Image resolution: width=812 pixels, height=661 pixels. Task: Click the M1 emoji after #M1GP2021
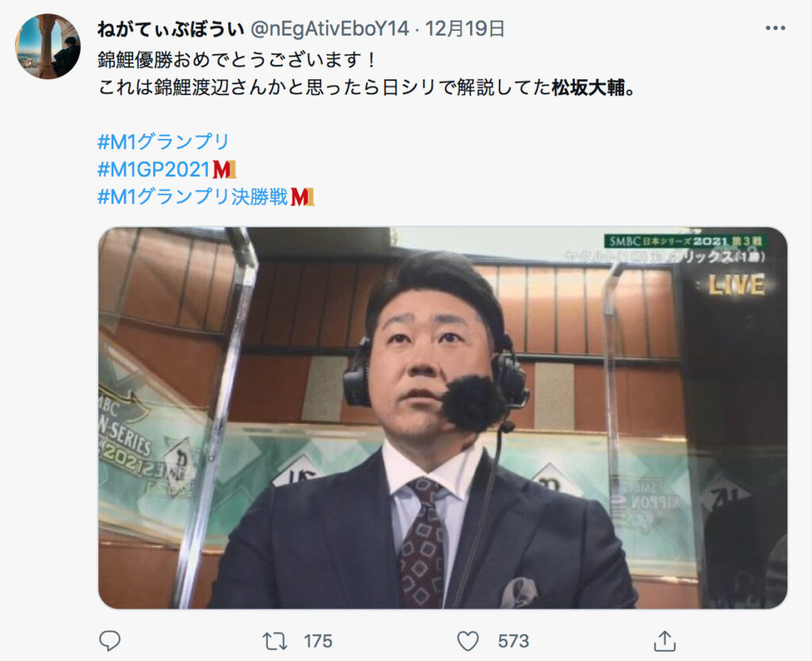point(224,169)
